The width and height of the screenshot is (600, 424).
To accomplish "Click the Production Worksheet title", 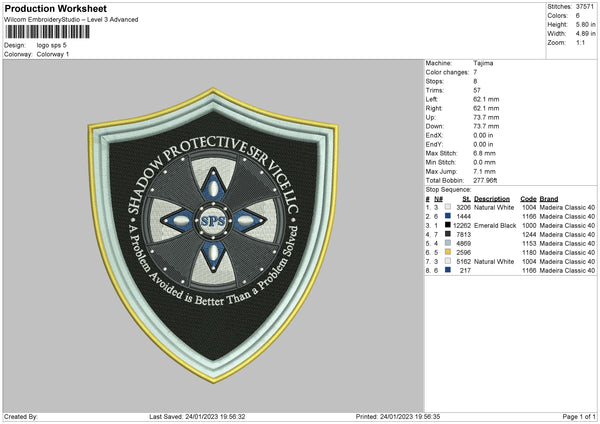I will 55,8.
